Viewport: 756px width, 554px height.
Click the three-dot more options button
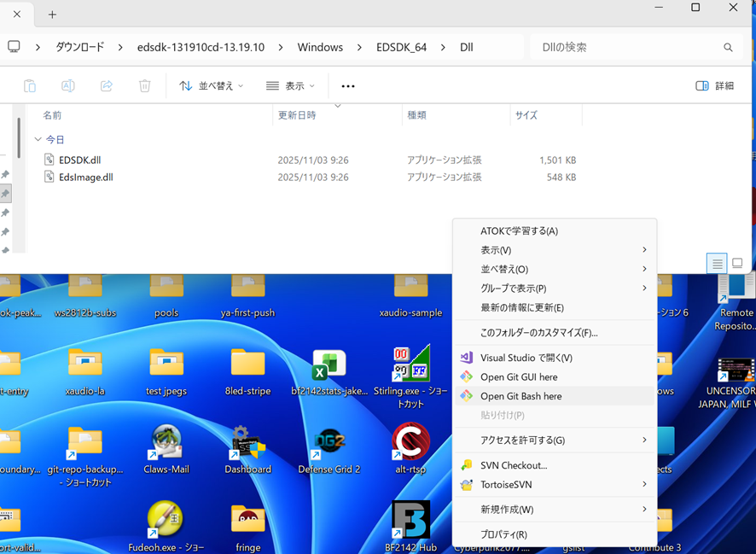click(x=347, y=86)
